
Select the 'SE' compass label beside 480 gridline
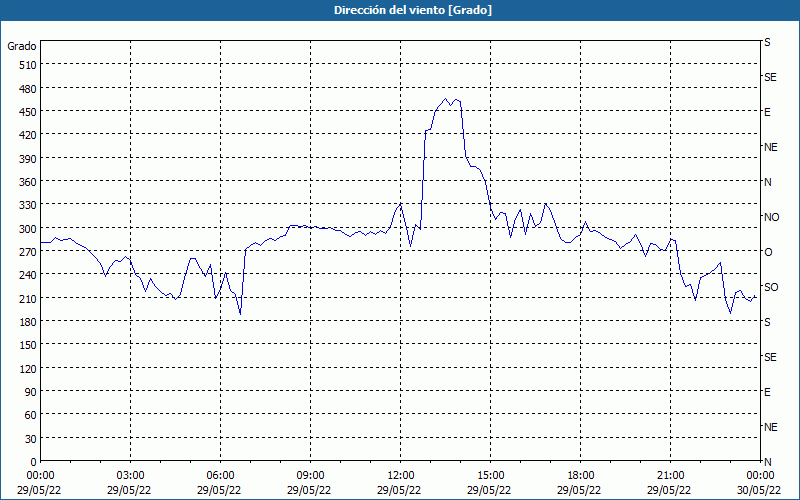770,77
